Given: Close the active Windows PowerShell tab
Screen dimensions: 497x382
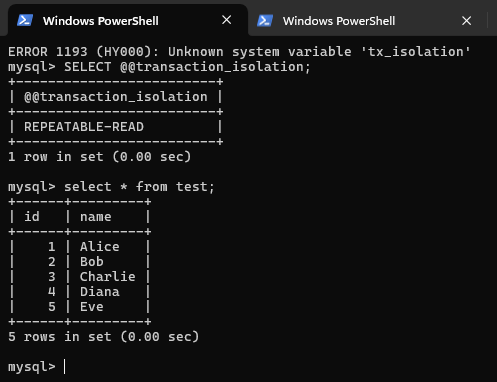Looking at the screenshot, I should coord(227,20).
